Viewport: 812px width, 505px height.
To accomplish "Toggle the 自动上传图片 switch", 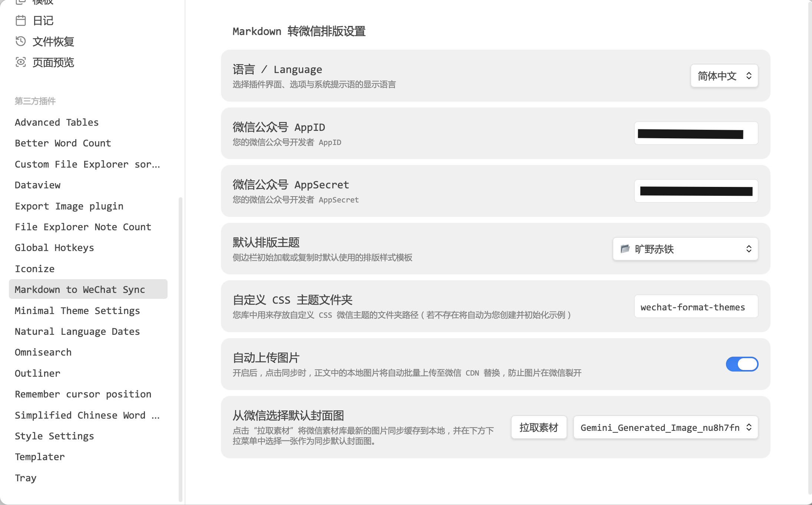I will click(x=742, y=364).
